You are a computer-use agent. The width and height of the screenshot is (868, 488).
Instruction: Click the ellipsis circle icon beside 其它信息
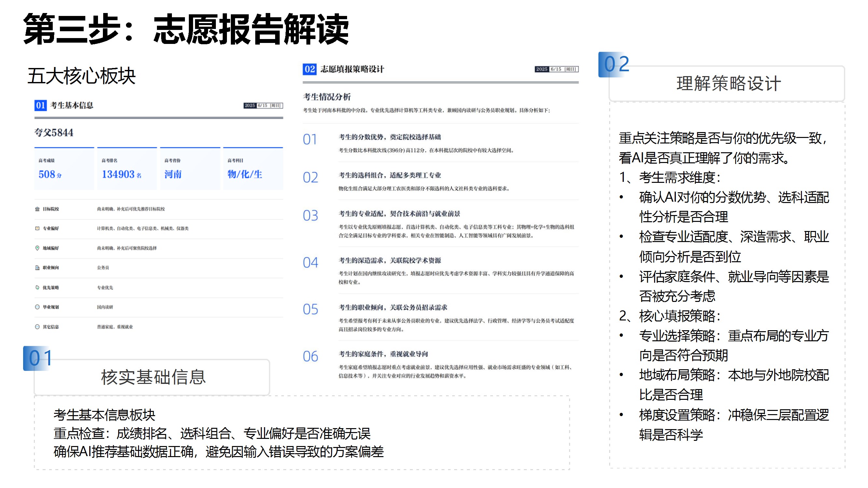click(37, 327)
